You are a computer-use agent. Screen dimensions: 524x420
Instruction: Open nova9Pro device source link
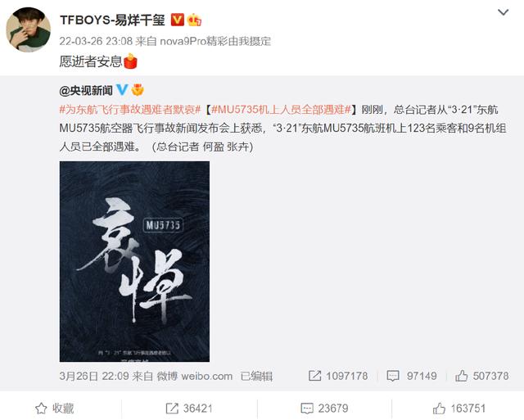tap(215, 41)
